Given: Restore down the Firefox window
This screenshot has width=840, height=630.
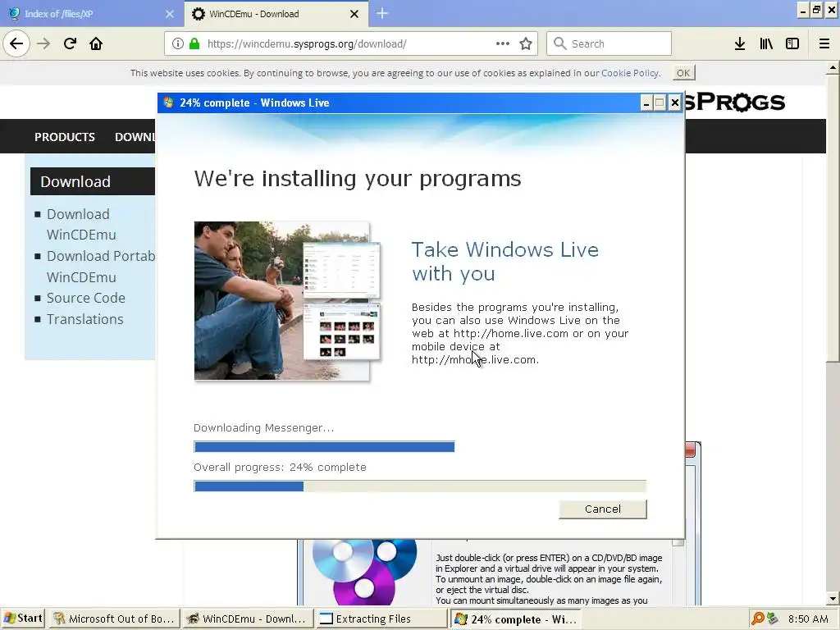Looking at the screenshot, I should pyautogui.click(x=816, y=10).
